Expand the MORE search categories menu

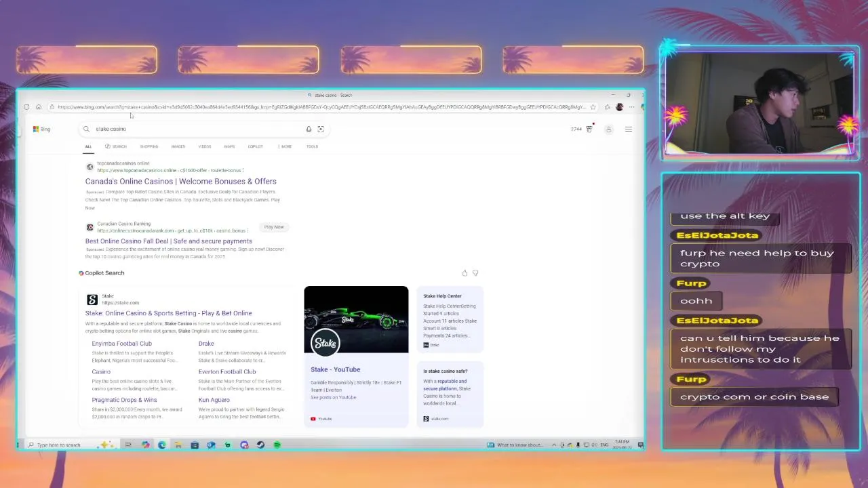(x=285, y=146)
